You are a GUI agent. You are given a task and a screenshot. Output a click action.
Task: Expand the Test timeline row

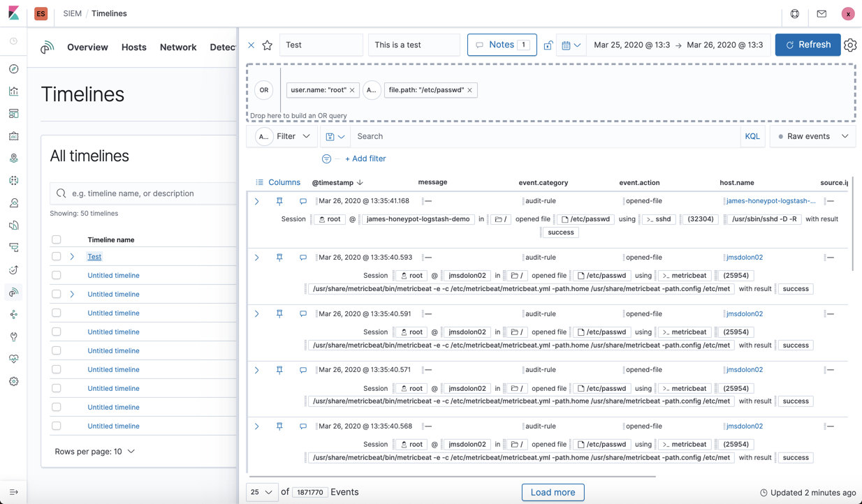[x=72, y=256]
